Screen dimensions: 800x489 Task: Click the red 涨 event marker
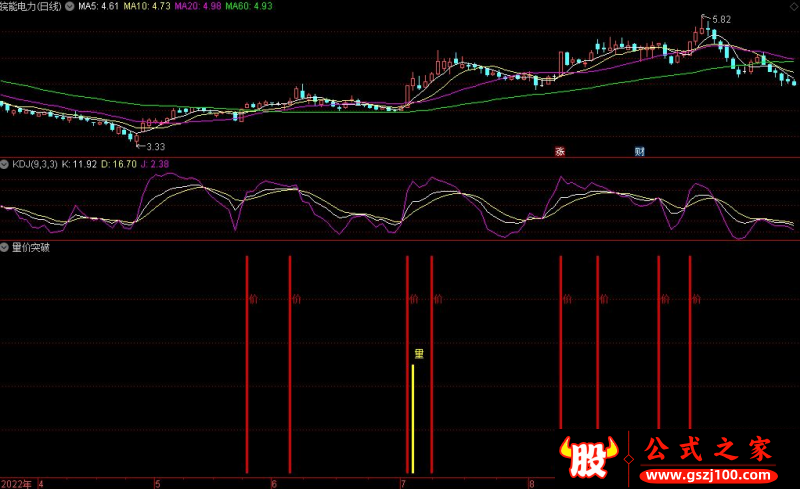coord(560,151)
